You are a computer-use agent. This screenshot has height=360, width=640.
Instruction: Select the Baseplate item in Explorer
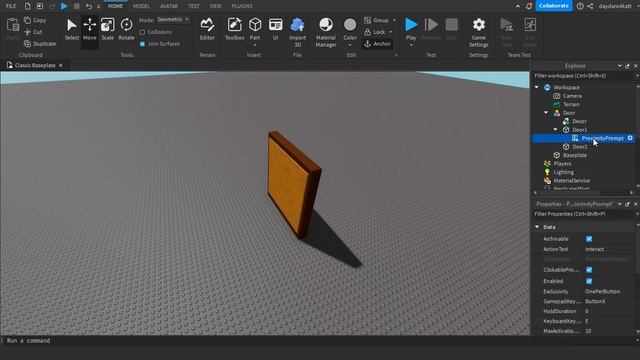(575, 155)
